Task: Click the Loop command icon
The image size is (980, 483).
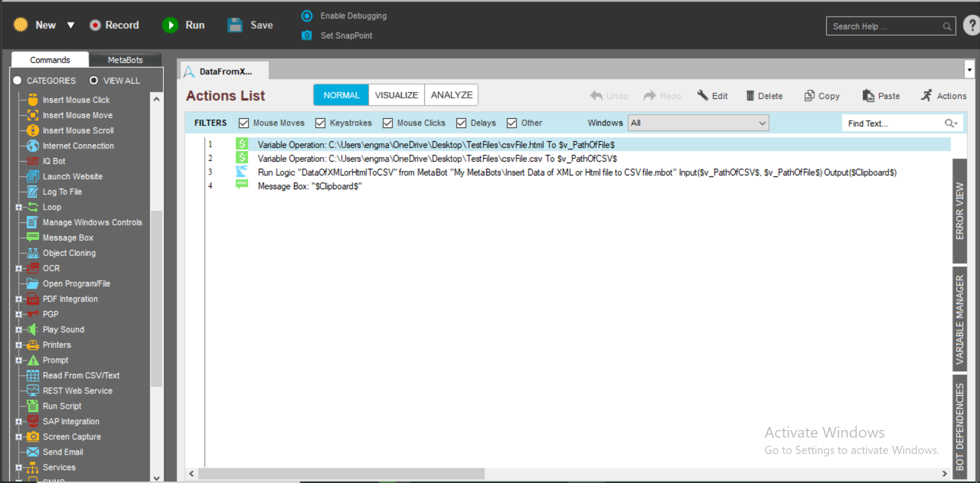Action: tap(33, 207)
